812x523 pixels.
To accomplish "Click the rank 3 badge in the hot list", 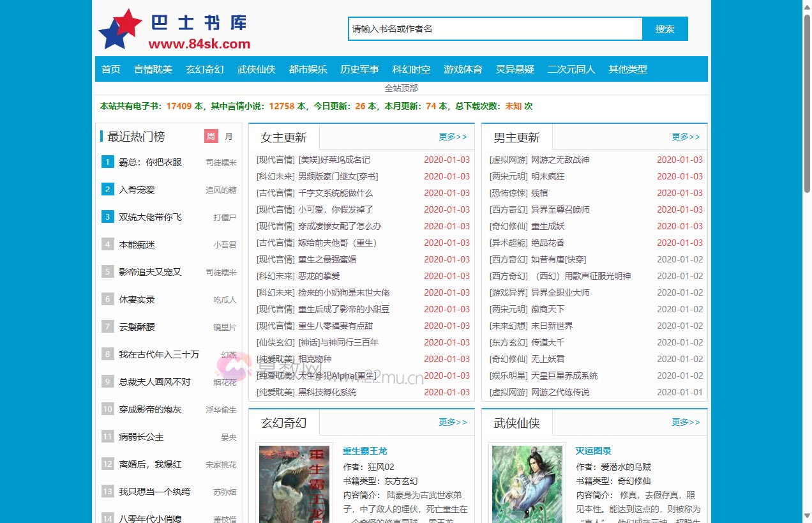I will [108, 217].
